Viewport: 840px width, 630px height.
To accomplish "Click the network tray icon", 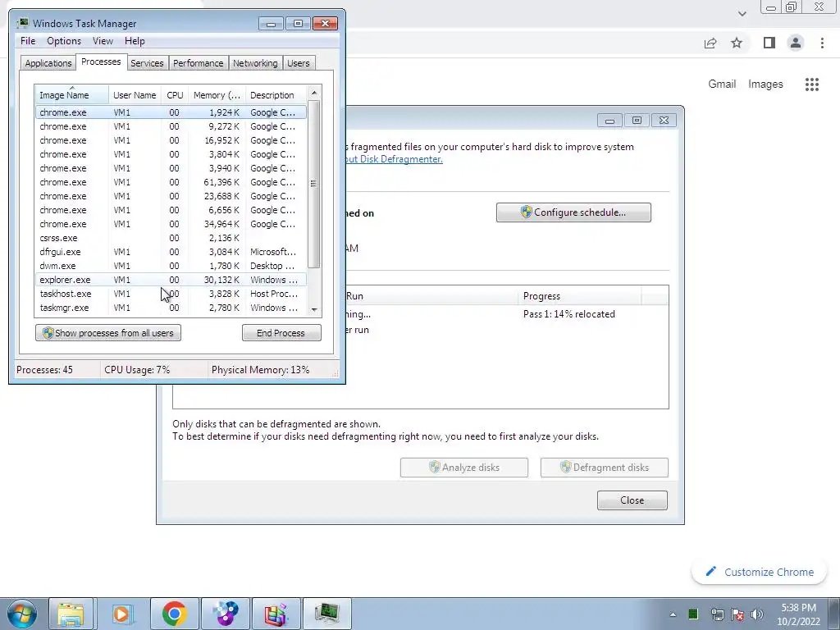I will pos(717,614).
